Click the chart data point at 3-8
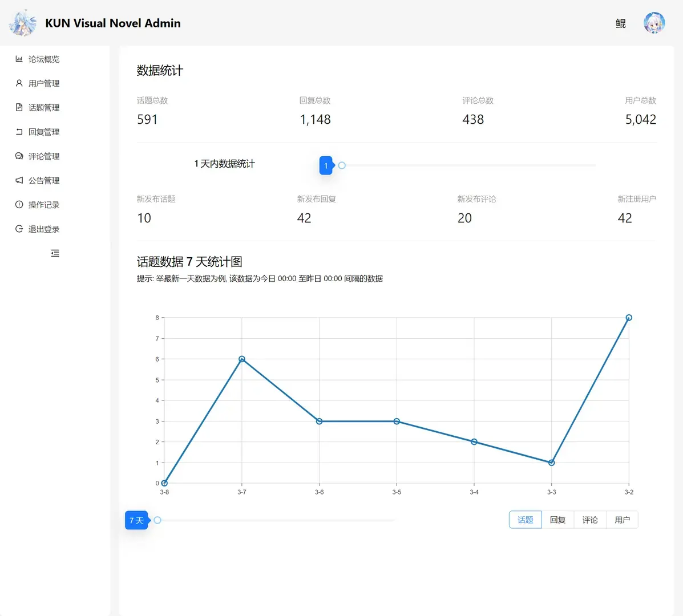 pos(164,483)
